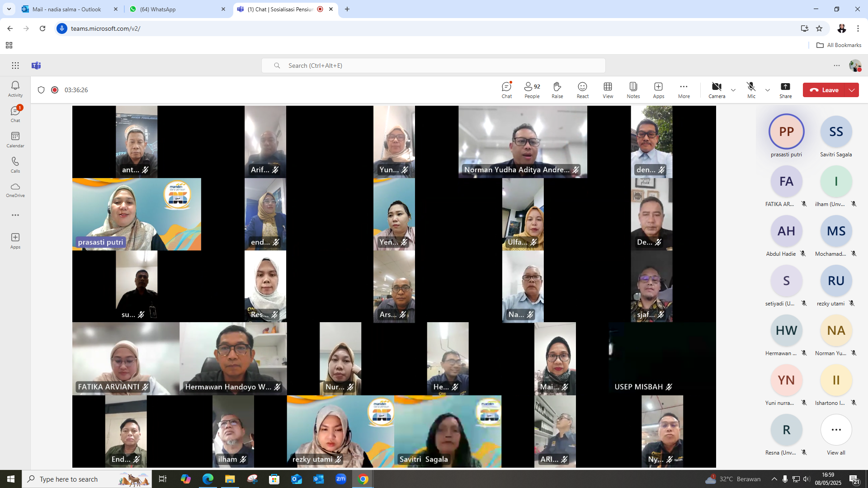Image resolution: width=868 pixels, height=488 pixels.
Task: Open Calls in the Teams sidebar
Action: pyautogui.click(x=15, y=165)
